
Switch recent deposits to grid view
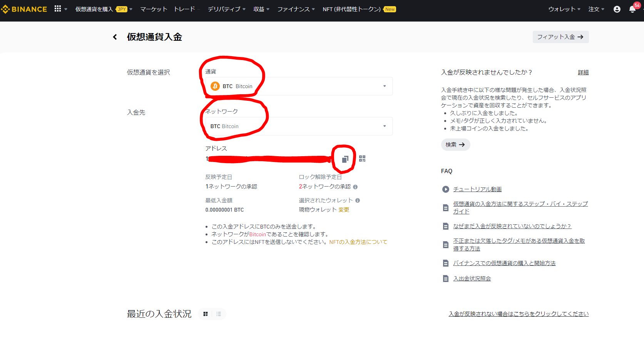tap(206, 314)
